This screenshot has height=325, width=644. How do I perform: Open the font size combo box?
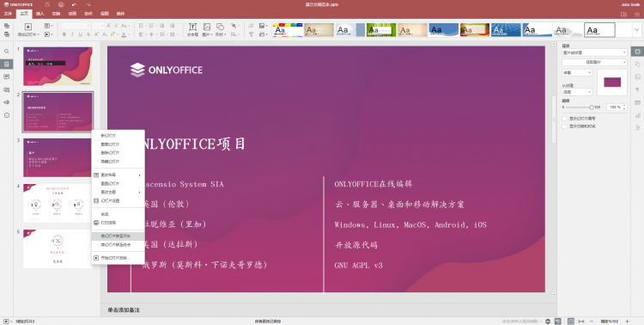(x=98, y=26)
